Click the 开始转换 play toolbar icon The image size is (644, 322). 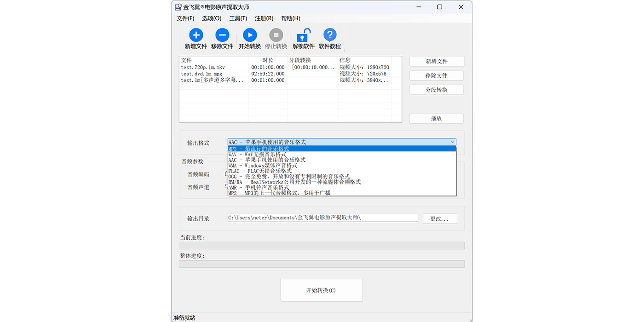[250, 35]
